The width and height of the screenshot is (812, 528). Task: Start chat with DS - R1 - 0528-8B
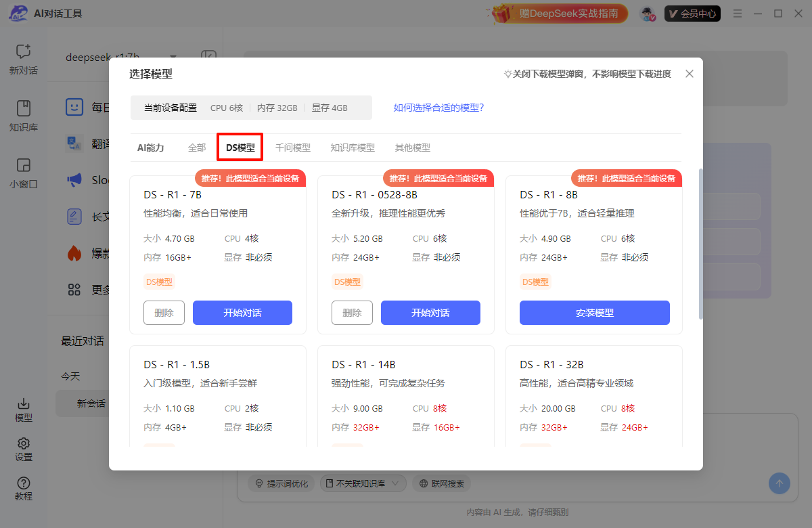tap(430, 313)
